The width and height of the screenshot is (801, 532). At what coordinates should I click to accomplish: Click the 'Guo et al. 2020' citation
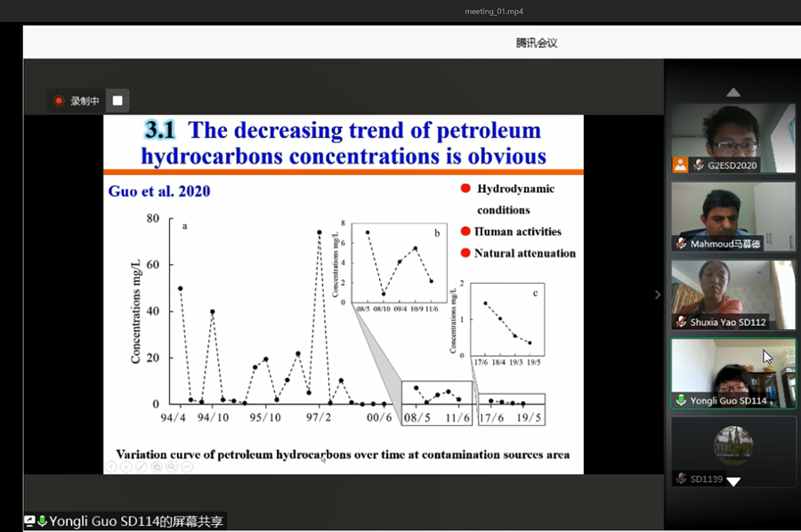159,191
